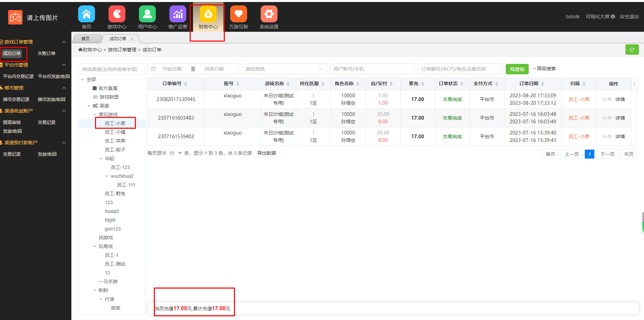Expand 高级搜索 options
This screenshot has width=644, height=320.
coord(544,69)
